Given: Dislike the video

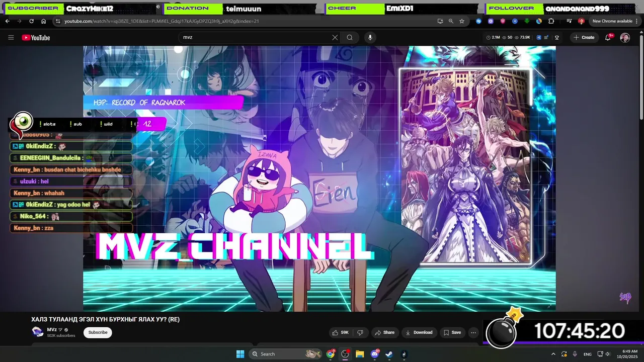Looking at the screenshot, I should (360, 332).
